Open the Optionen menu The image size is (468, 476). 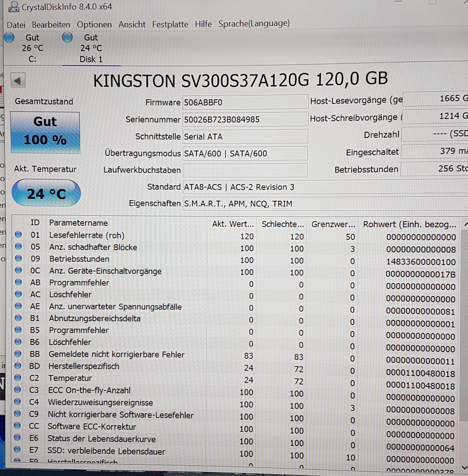pos(94,25)
